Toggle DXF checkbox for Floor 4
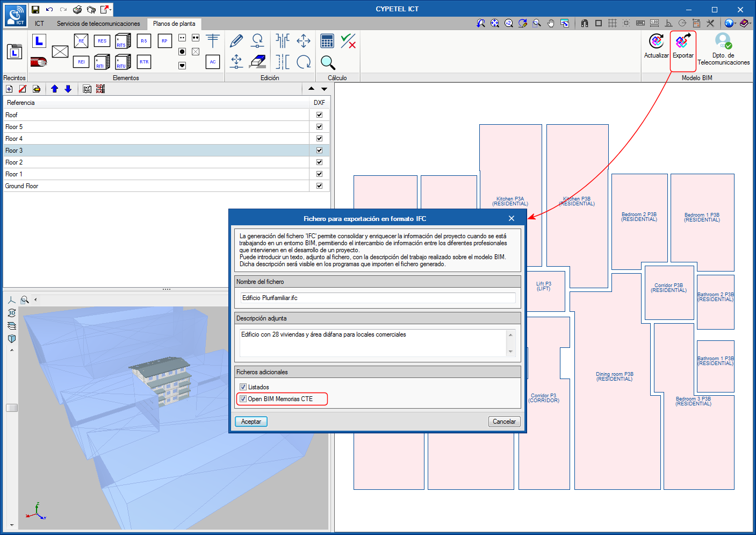Screen dimensions: 756x535 click(x=320, y=139)
